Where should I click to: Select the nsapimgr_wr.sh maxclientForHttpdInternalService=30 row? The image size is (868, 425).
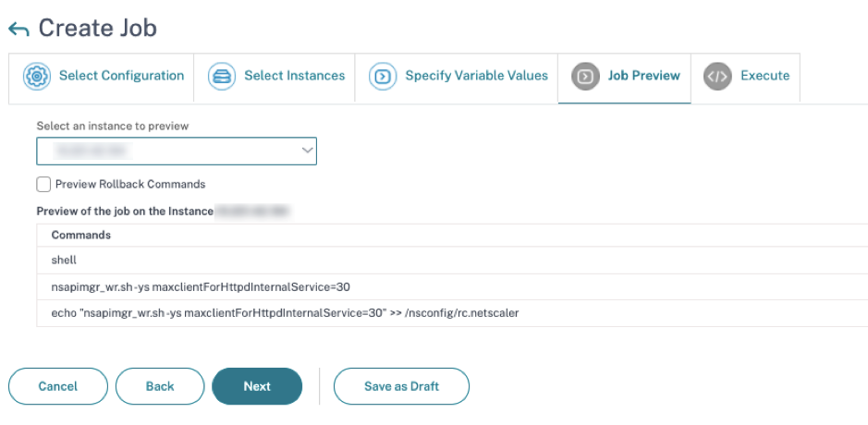click(x=452, y=286)
